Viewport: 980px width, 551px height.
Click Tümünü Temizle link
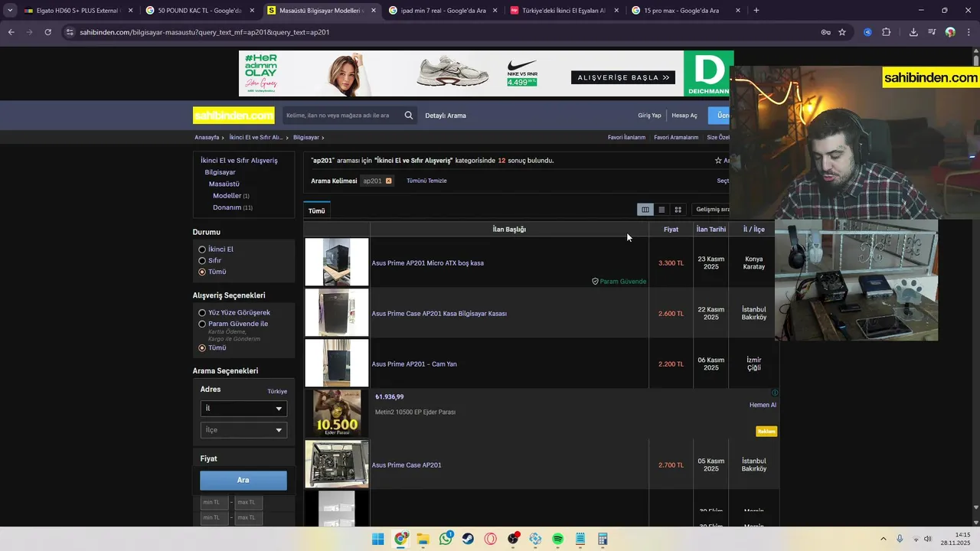coord(426,181)
